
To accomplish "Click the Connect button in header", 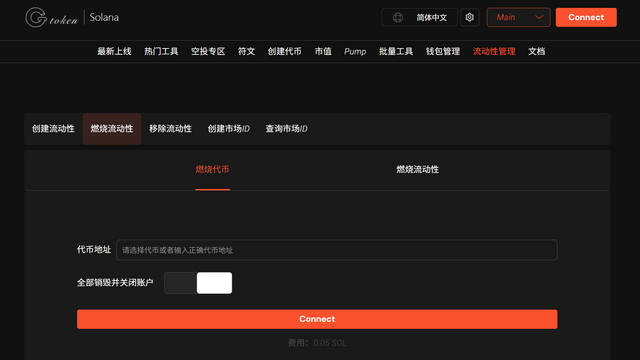I will (586, 17).
